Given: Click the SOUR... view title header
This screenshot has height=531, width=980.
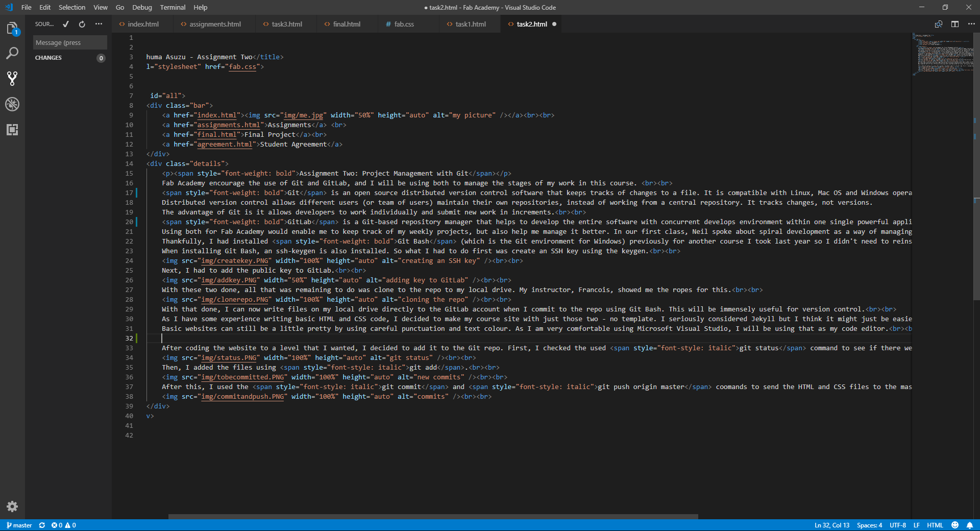Looking at the screenshot, I should (x=44, y=24).
